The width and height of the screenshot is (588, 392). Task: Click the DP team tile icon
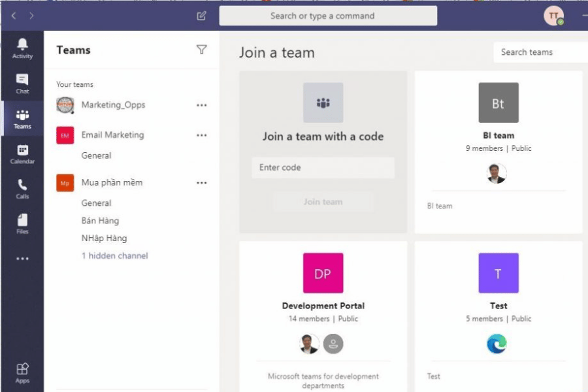coord(323,273)
